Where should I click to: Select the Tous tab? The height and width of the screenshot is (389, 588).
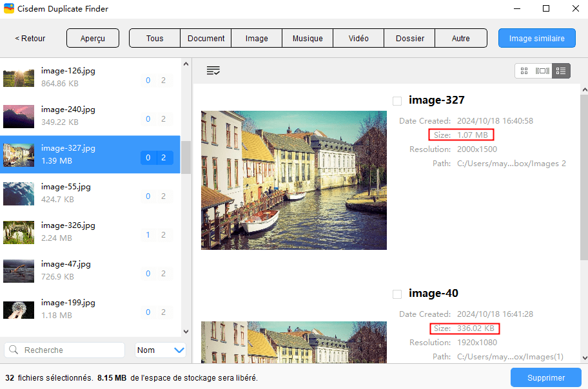click(155, 38)
